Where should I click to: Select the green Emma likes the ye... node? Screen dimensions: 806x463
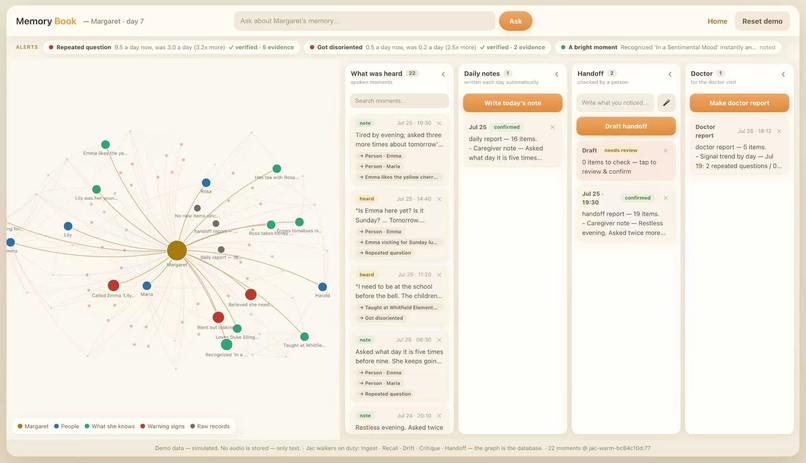[105, 144]
